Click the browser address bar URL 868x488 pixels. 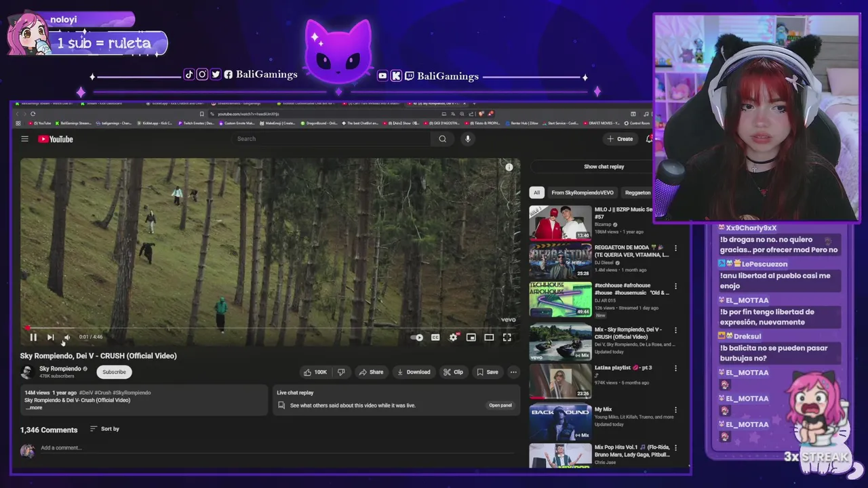click(x=248, y=114)
